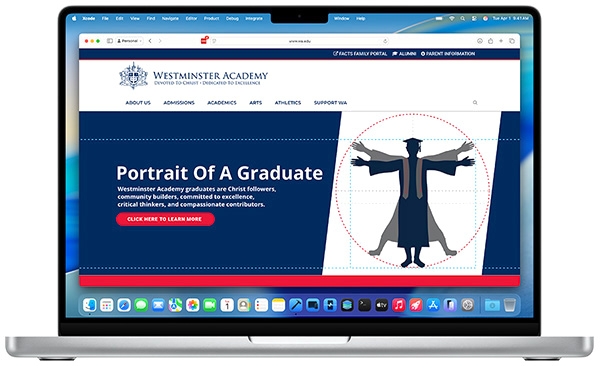Open Calendar from the Dock
This screenshot has width=600, height=366.
tap(227, 305)
